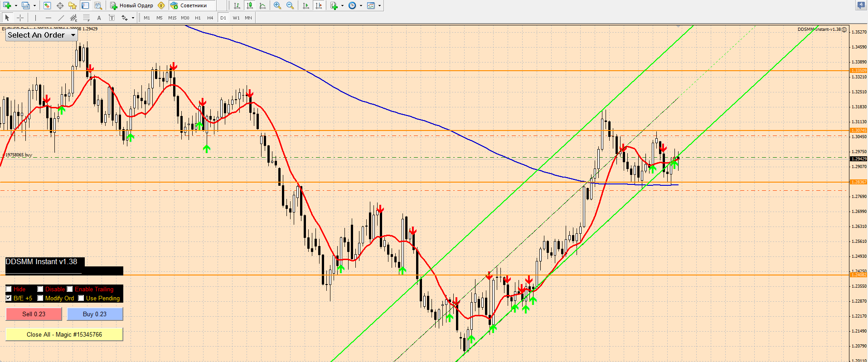The image size is (868, 362).
Task: Select the W1 timeframe
Action: (x=236, y=18)
